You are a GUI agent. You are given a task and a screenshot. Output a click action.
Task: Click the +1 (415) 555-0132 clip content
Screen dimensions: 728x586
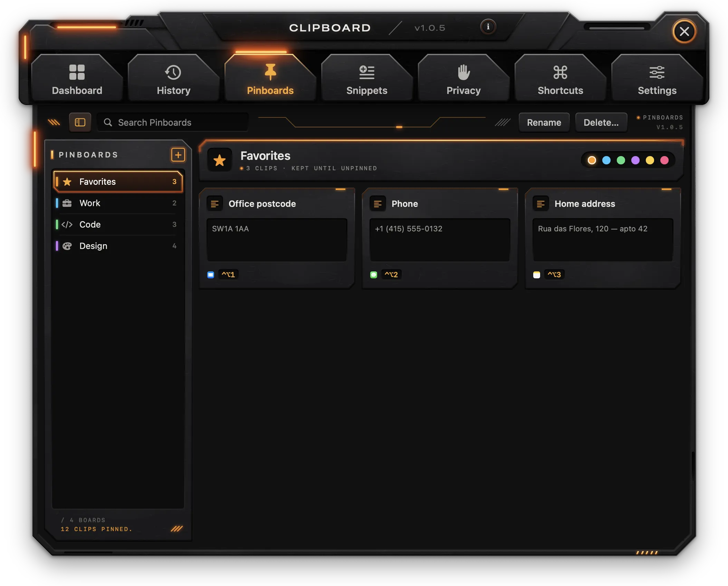point(440,240)
